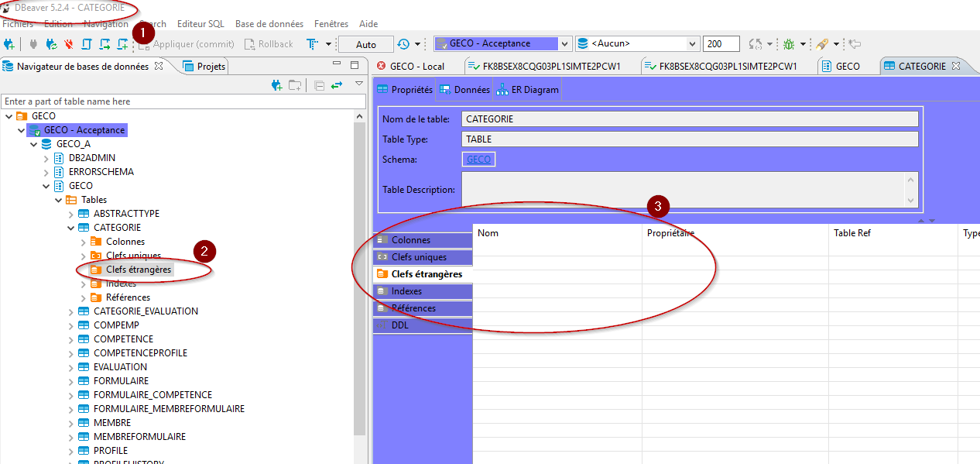The width and height of the screenshot is (980, 464).
Task: Expand the CATEGORIE_EVALUATION table node
Action: [70, 311]
